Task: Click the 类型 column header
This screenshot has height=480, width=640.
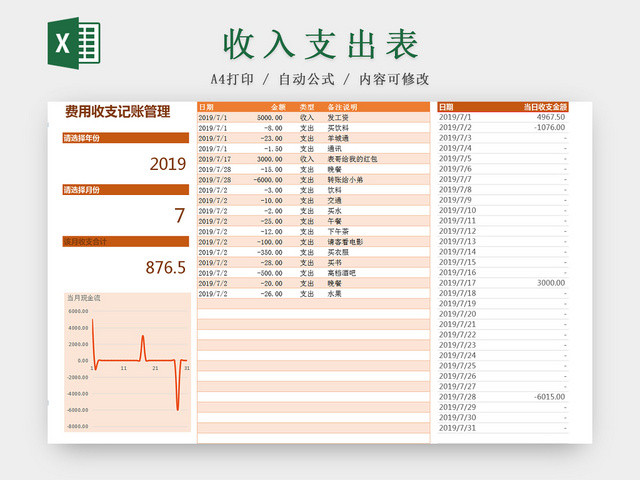Action: 307,107
